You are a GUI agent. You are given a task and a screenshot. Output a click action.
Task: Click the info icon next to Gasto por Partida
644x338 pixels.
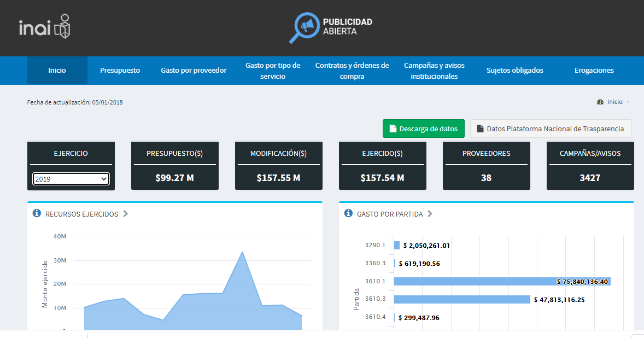[x=348, y=213]
